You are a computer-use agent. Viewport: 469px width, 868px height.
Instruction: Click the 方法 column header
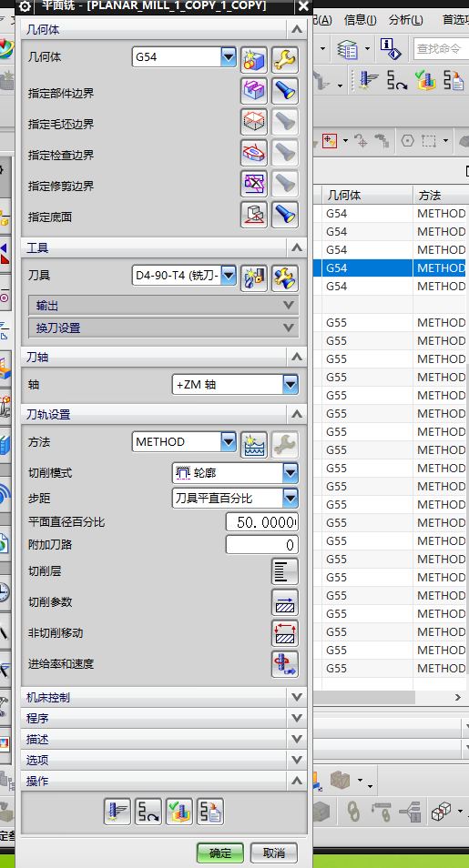coord(442,195)
